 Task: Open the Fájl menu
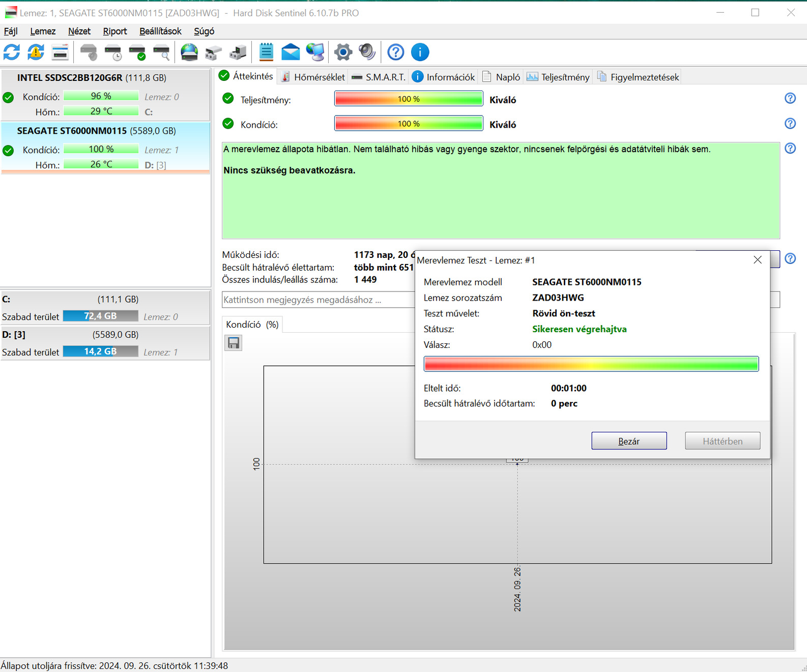click(11, 31)
